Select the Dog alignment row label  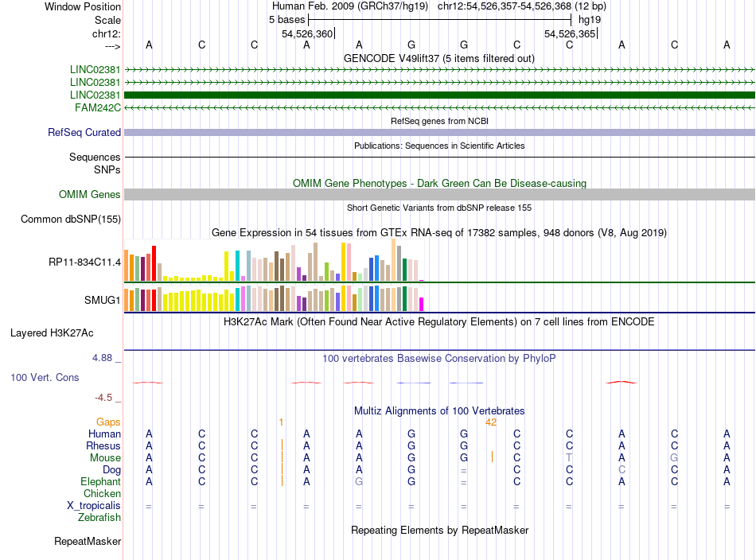[x=111, y=470]
